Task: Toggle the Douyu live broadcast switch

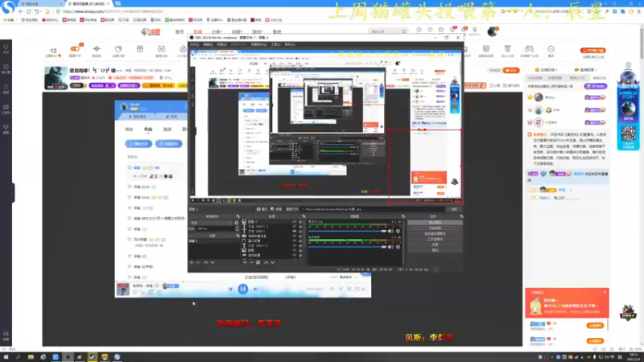Action: coord(75,49)
